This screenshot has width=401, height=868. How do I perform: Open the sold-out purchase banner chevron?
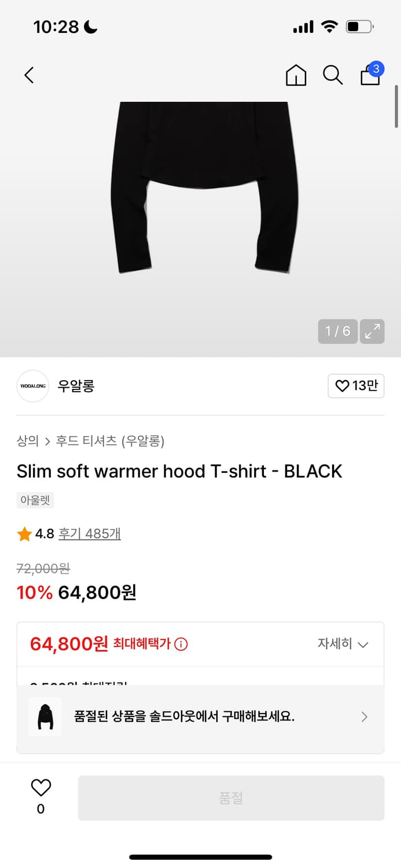[364, 716]
